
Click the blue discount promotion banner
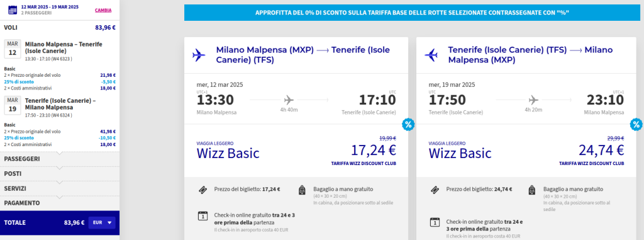[412, 13]
